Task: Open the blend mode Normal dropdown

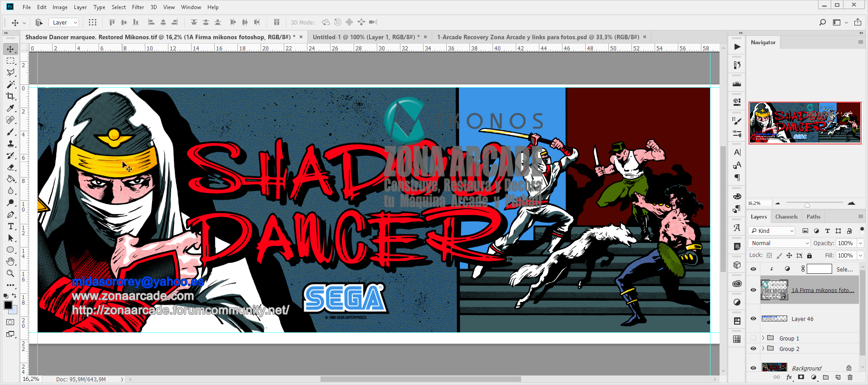Action: pos(779,243)
